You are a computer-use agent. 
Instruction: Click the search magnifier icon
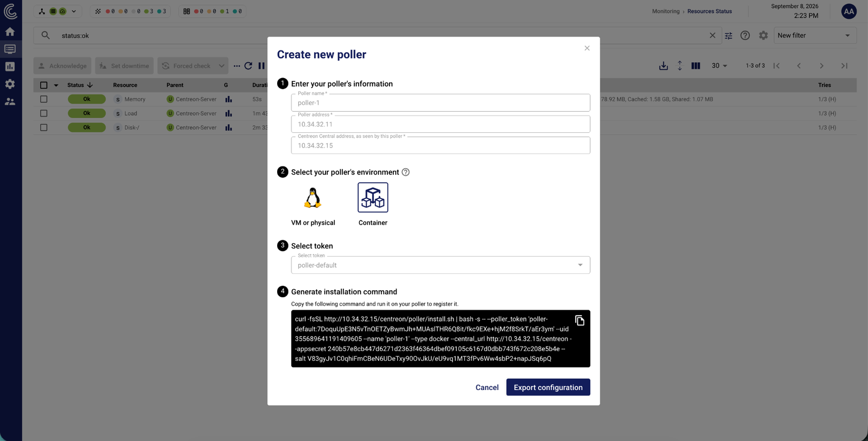(46, 35)
